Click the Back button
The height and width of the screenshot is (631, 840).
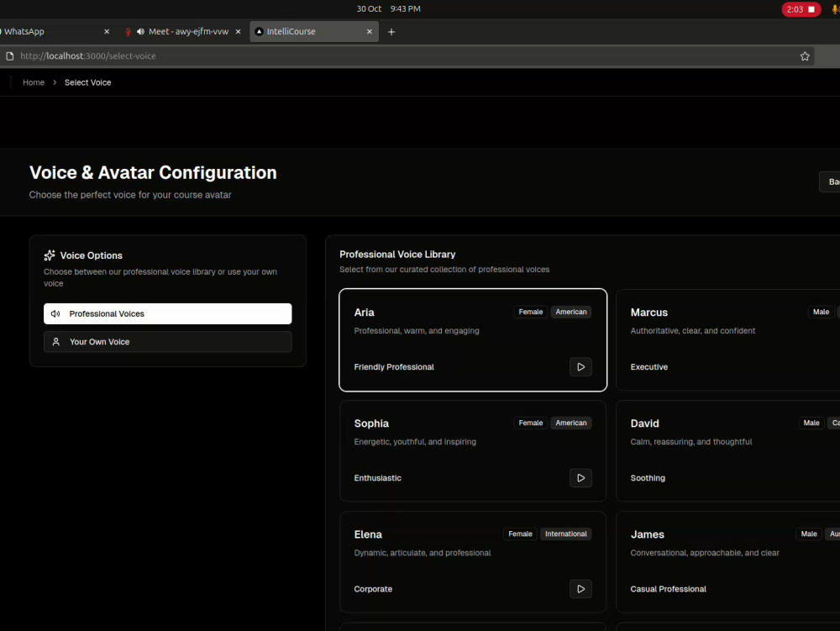pyautogui.click(x=830, y=182)
